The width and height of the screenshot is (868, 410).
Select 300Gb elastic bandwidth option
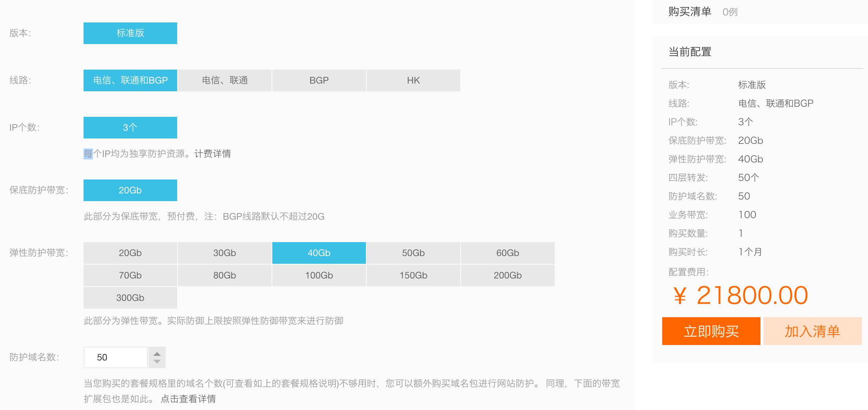pyautogui.click(x=130, y=298)
